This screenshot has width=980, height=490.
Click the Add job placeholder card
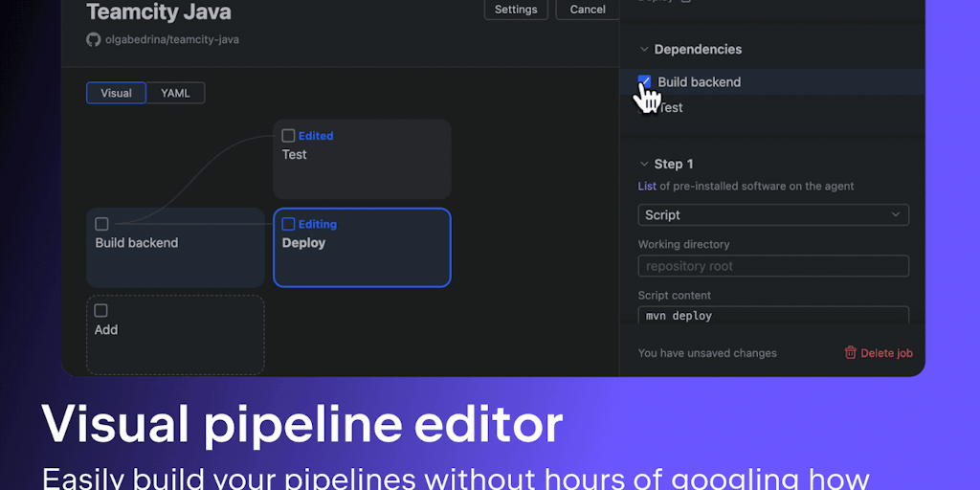tap(175, 335)
